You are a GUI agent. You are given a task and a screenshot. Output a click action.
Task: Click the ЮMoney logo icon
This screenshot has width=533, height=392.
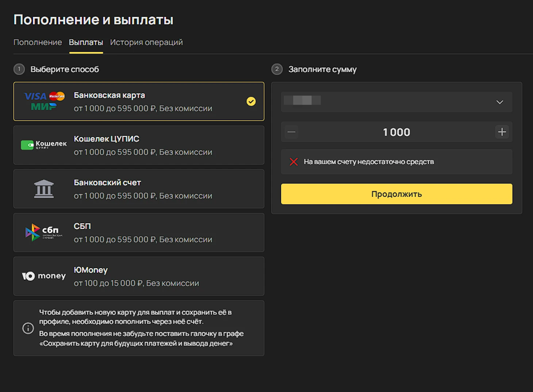click(44, 276)
